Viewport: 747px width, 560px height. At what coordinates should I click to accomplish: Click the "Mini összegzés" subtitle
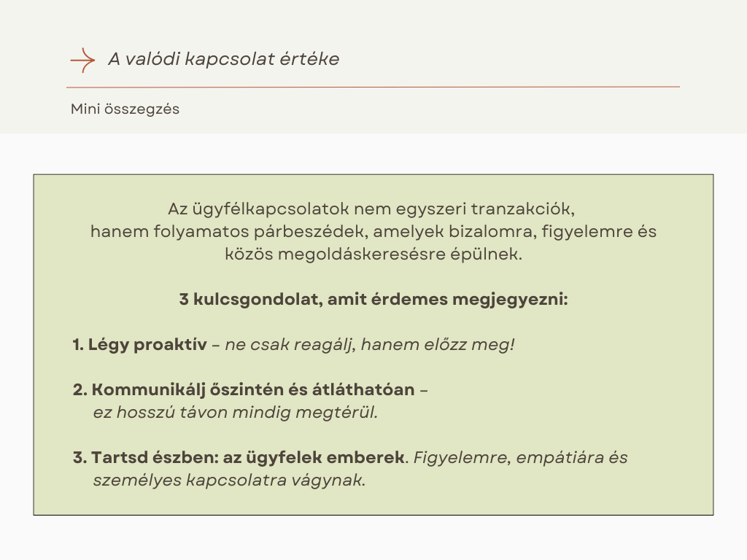click(x=125, y=109)
